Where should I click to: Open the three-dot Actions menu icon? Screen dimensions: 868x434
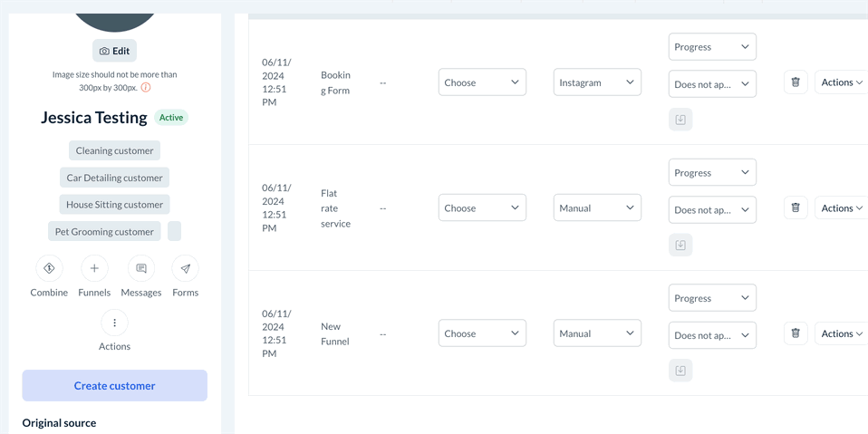pyautogui.click(x=114, y=323)
